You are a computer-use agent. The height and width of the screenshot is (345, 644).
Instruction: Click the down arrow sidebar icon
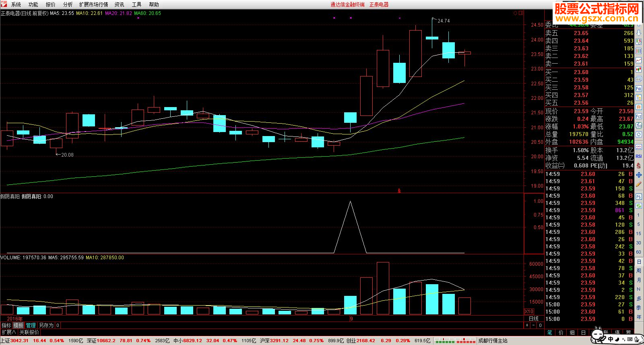639,33
